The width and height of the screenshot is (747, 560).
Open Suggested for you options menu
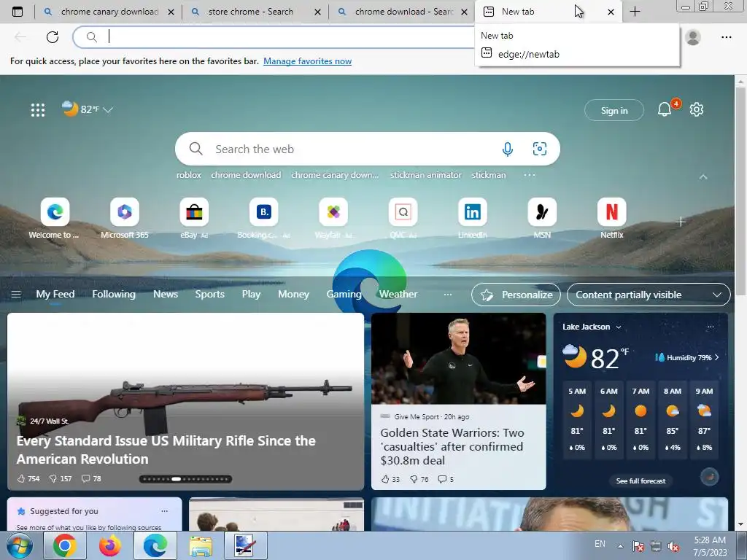164,511
